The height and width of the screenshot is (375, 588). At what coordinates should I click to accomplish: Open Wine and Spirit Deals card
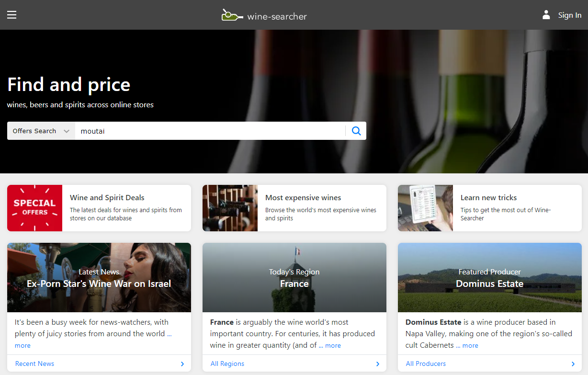[x=126, y=208]
